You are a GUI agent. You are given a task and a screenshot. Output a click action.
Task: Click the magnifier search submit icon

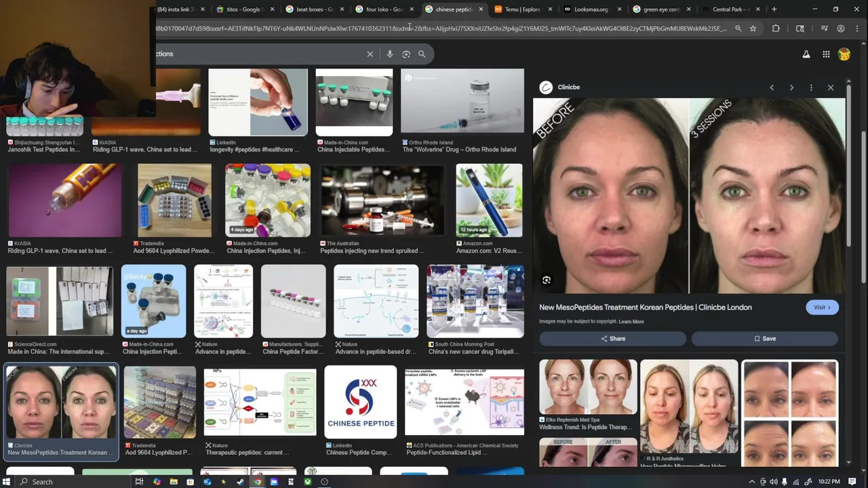pos(422,54)
